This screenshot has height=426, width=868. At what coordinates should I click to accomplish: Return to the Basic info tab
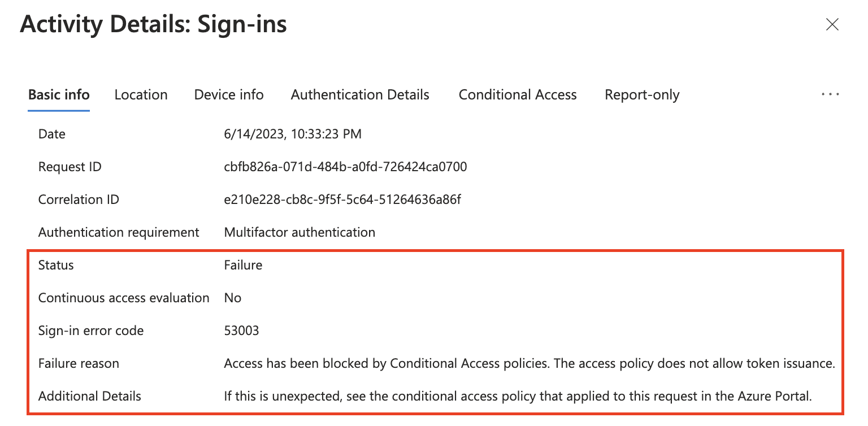58,94
